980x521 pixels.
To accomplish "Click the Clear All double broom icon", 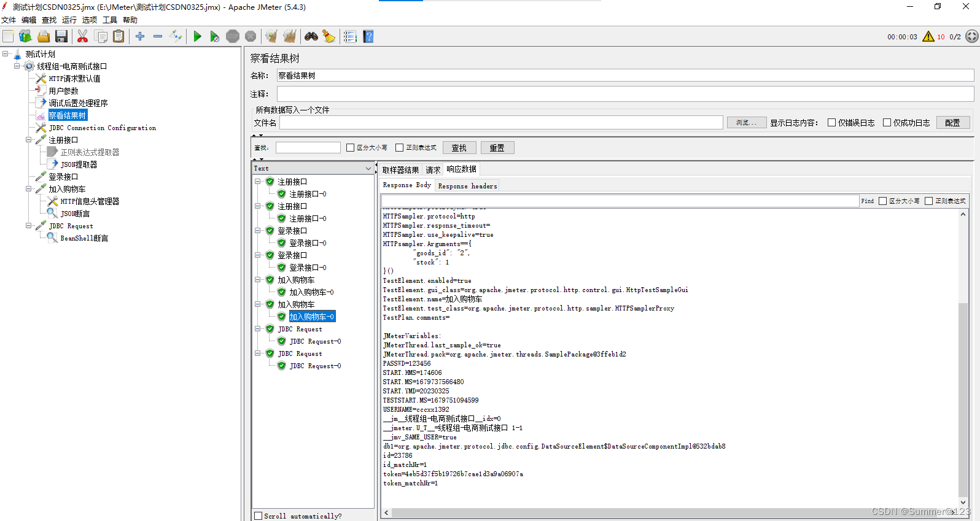I will pos(290,37).
